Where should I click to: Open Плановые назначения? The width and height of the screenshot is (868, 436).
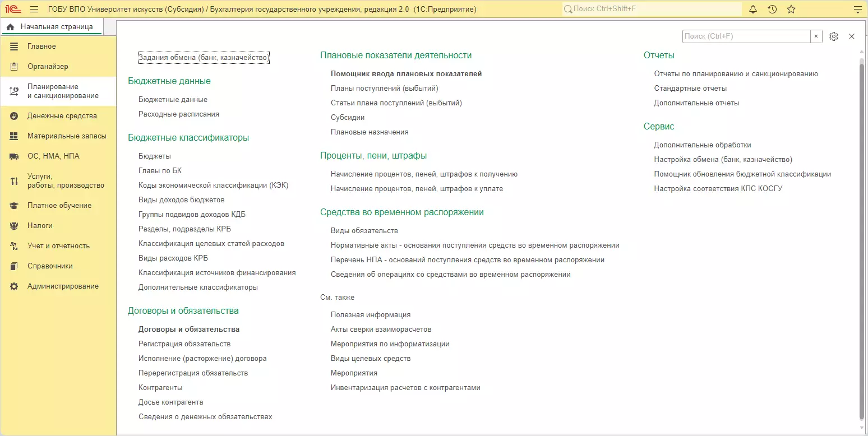(370, 132)
